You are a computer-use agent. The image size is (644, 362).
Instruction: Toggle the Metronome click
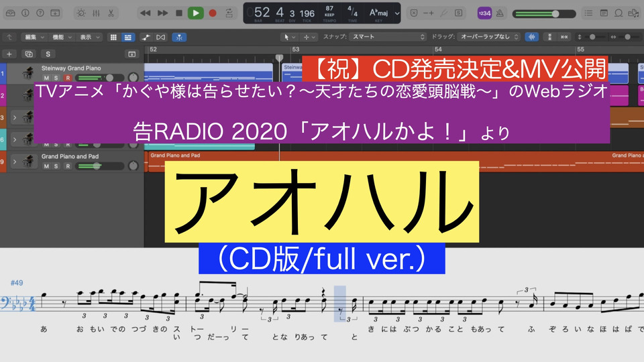point(500,13)
